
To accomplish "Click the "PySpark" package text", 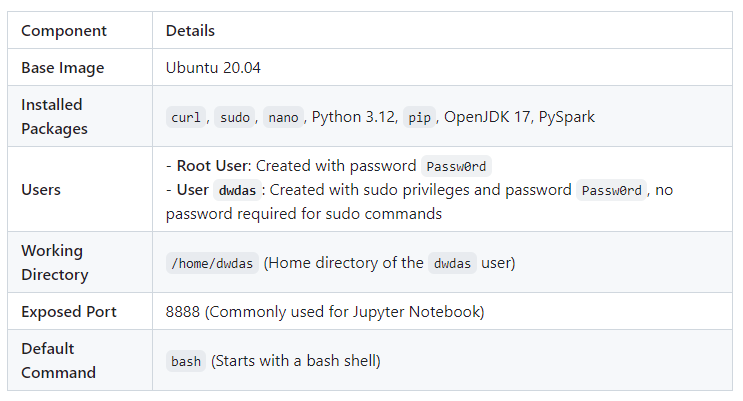I will tap(567, 117).
